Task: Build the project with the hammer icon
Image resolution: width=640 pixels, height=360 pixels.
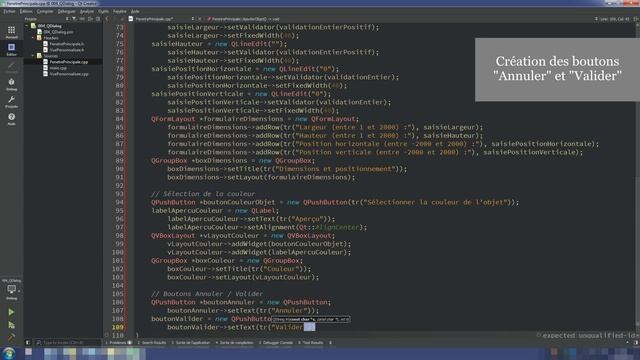Action: [11, 337]
